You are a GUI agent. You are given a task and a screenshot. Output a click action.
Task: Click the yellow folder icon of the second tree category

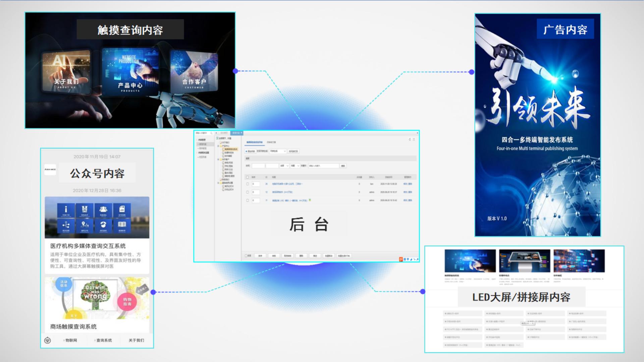[221, 146]
